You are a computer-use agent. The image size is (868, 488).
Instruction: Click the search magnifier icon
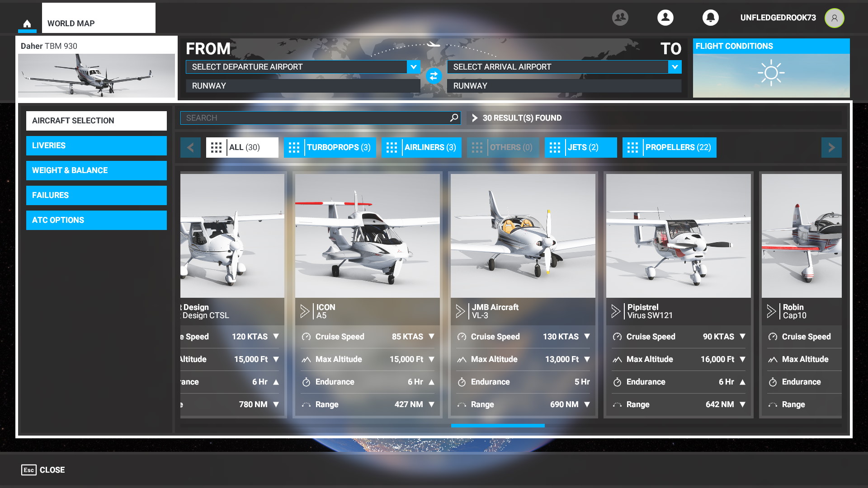pos(454,118)
